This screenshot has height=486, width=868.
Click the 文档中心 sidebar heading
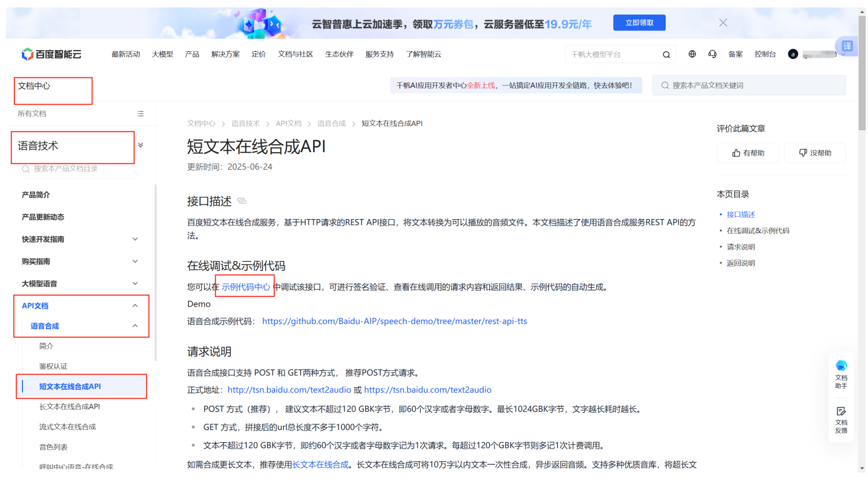click(34, 86)
